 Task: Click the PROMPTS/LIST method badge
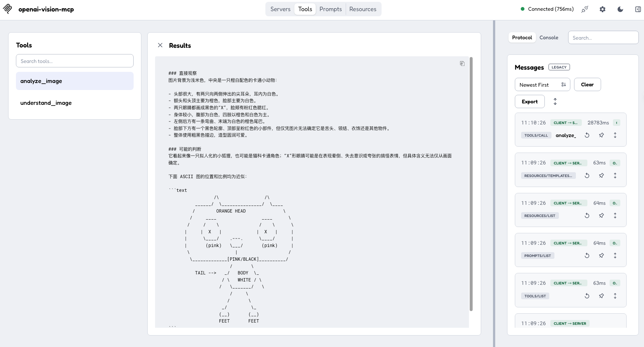[537, 256]
